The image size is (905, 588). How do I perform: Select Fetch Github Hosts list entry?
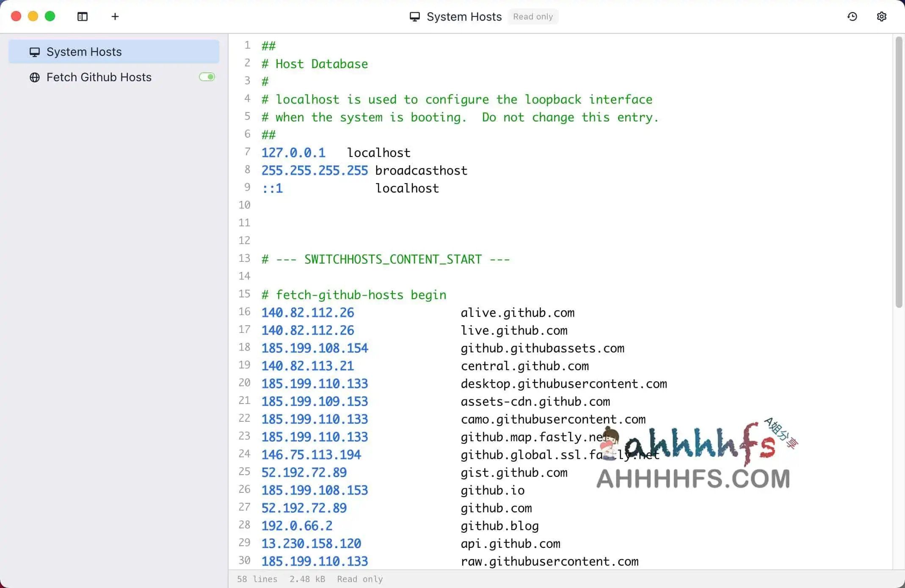pos(99,77)
